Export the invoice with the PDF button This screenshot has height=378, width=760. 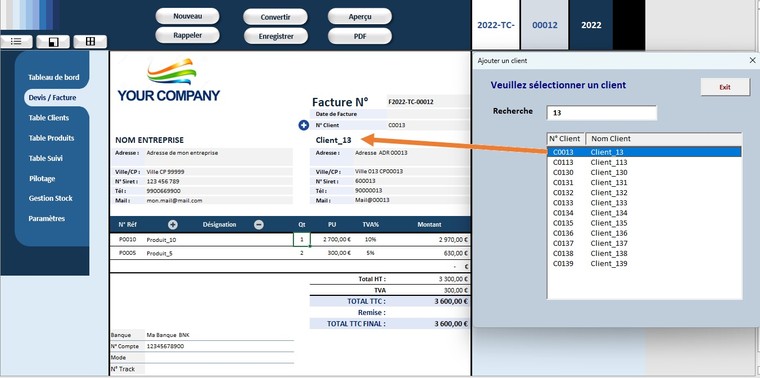pos(360,36)
